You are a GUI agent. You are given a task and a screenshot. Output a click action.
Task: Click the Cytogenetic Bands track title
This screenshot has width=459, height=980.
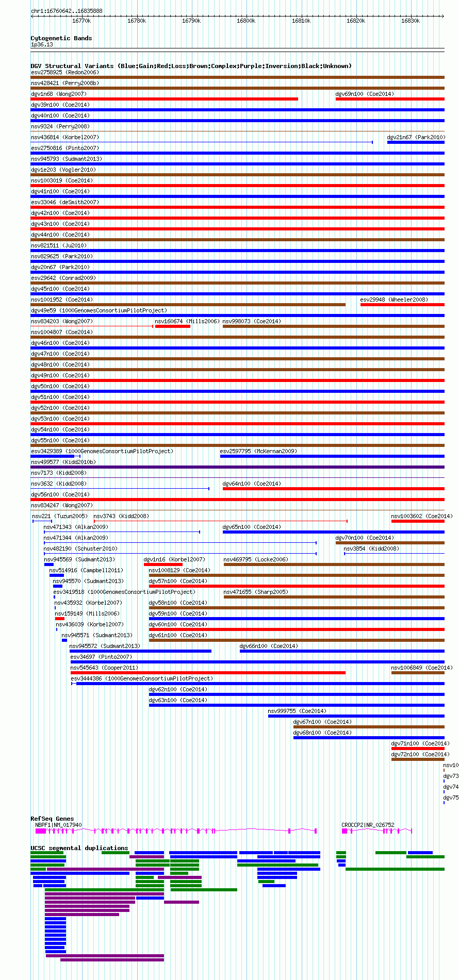(x=61, y=38)
